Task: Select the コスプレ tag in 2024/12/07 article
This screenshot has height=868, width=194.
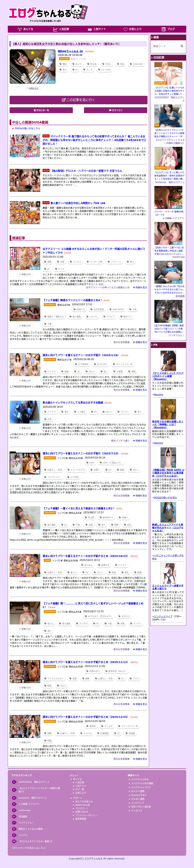Action: tap(92, 317)
